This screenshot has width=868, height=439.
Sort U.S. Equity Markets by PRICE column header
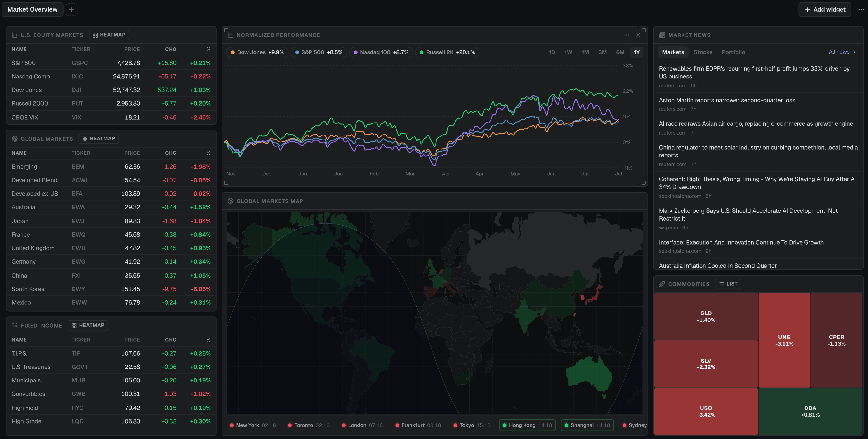(132, 49)
